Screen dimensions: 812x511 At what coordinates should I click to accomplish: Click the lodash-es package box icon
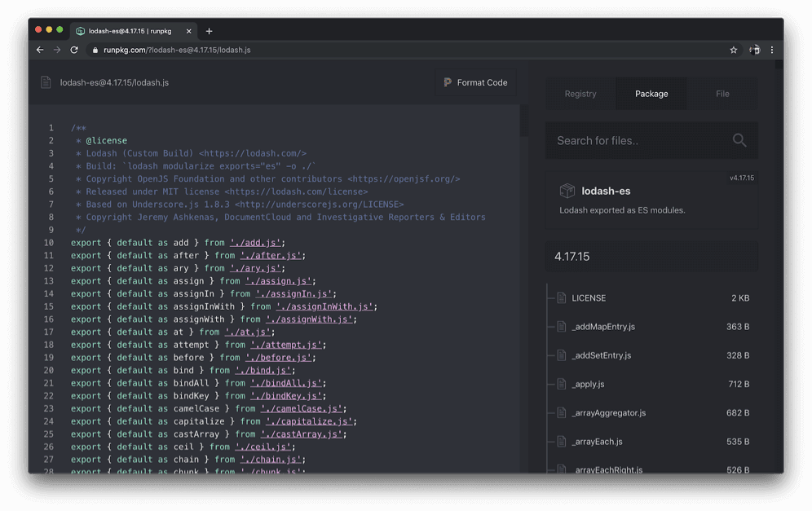click(x=567, y=191)
